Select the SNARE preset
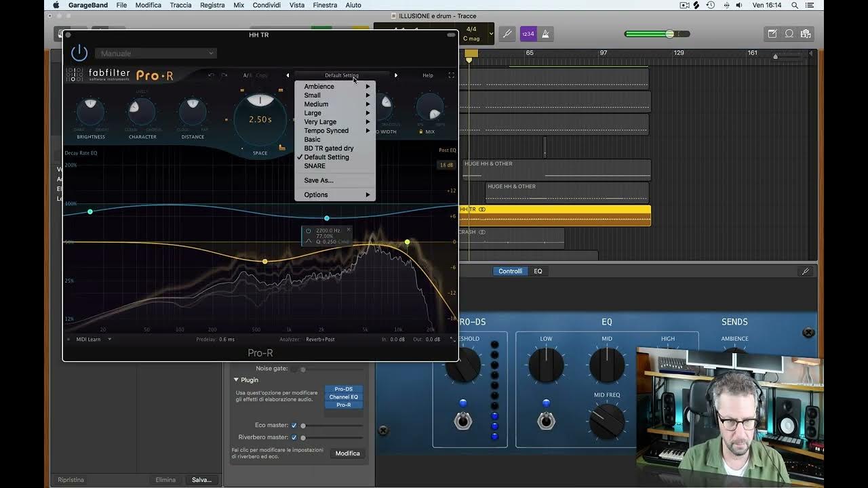 coord(335,166)
